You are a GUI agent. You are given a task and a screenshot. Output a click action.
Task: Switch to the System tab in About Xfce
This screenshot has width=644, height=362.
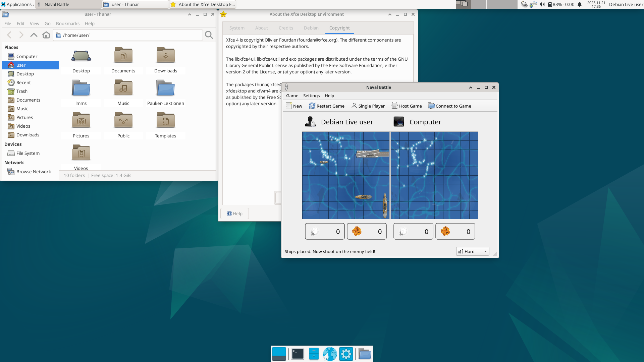pos(237,28)
